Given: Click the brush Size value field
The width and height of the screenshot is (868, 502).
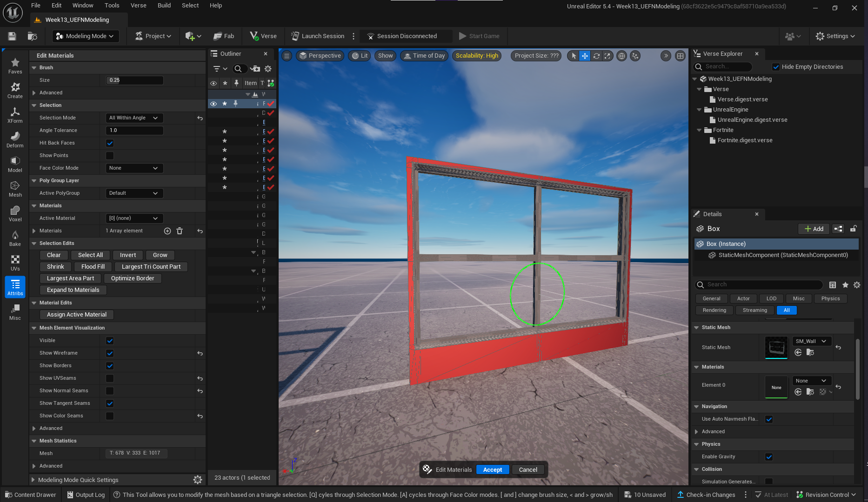Looking at the screenshot, I should (x=134, y=80).
